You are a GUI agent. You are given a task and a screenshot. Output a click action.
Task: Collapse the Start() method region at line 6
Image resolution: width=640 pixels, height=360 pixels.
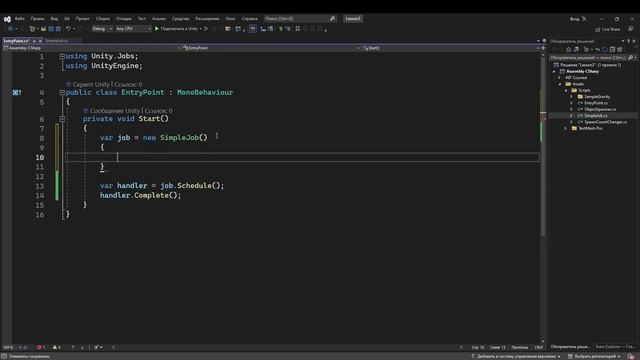(62, 119)
